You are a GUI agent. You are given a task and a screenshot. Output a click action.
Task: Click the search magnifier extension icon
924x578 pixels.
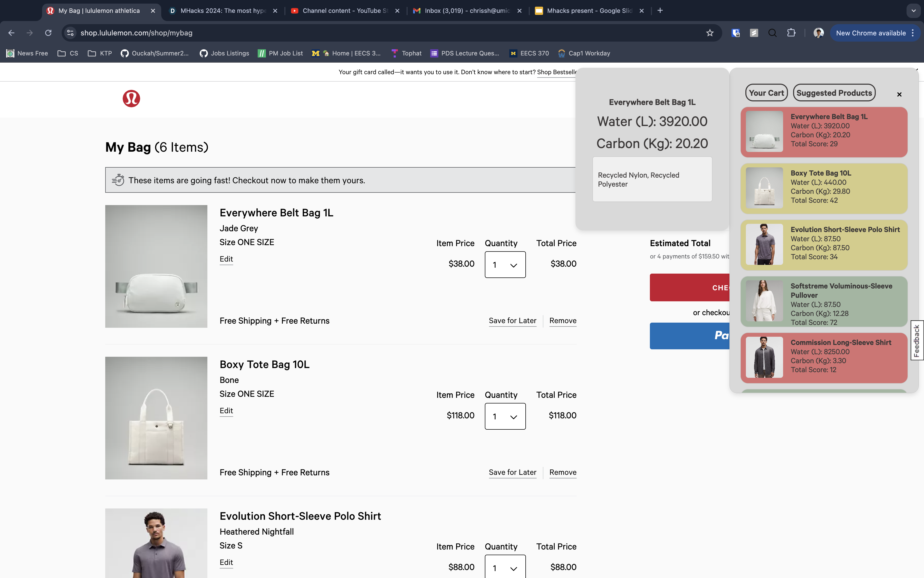click(773, 33)
